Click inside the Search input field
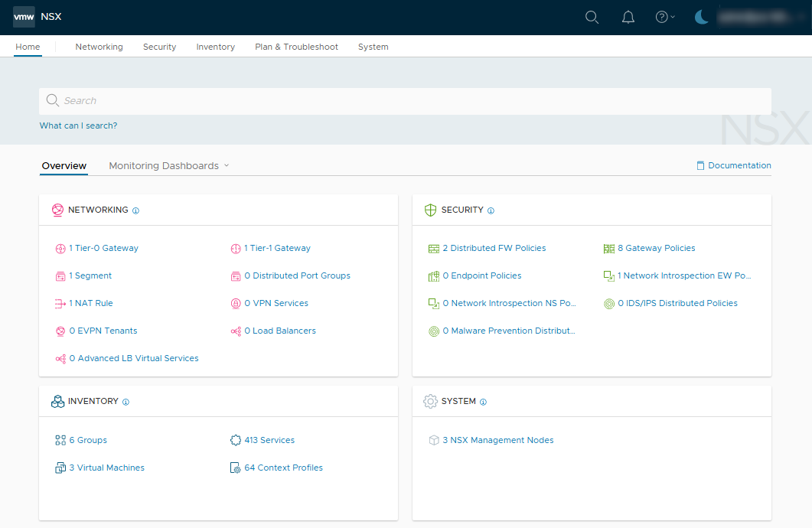 [x=406, y=101]
